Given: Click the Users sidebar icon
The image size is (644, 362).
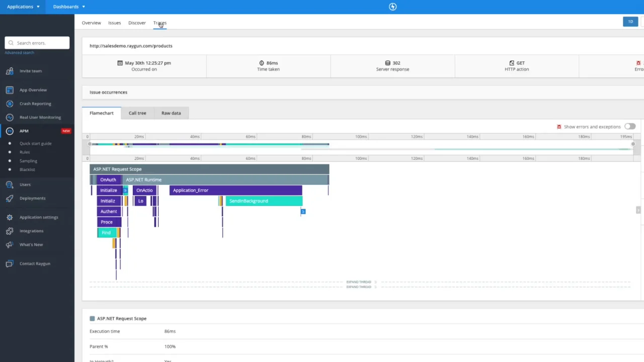Looking at the screenshot, I should pos(10,185).
